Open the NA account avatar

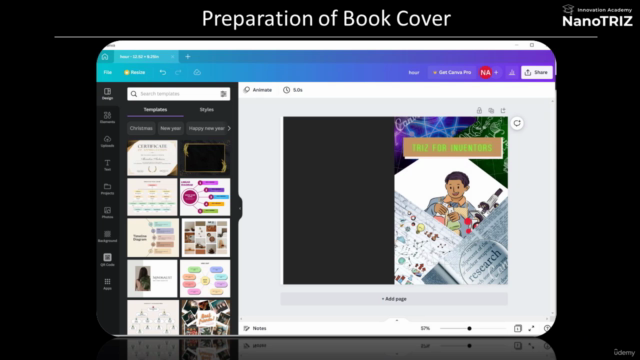tap(485, 73)
